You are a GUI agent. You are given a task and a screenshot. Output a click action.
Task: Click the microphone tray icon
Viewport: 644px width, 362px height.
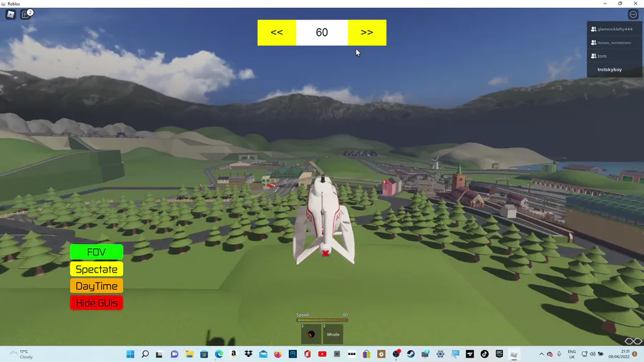tap(559, 354)
